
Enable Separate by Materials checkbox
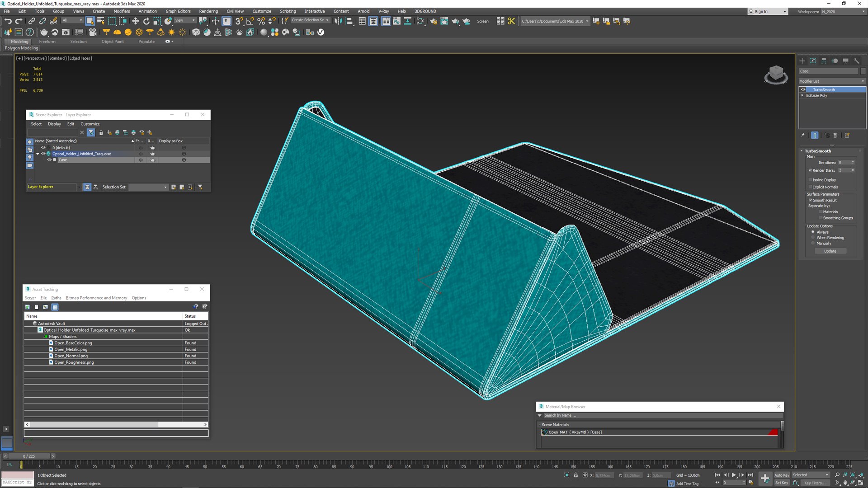pyautogui.click(x=821, y=211)
